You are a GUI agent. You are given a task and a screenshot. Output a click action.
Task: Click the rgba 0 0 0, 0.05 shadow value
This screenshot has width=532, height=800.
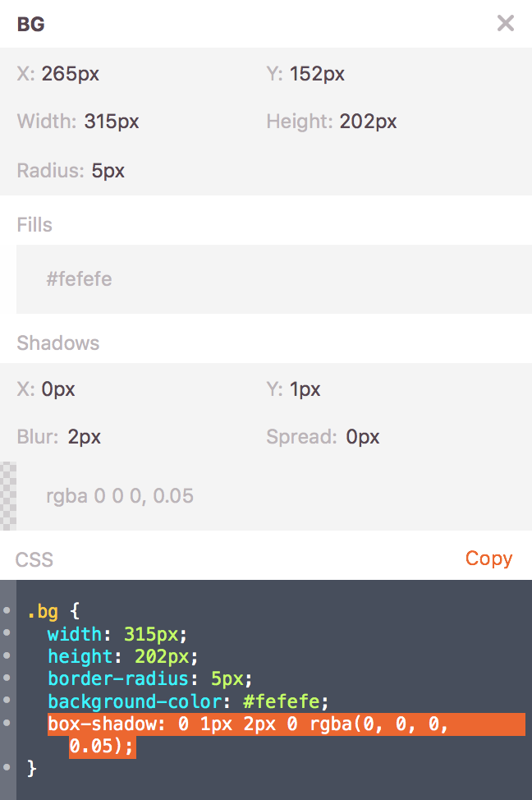[120, 496]
